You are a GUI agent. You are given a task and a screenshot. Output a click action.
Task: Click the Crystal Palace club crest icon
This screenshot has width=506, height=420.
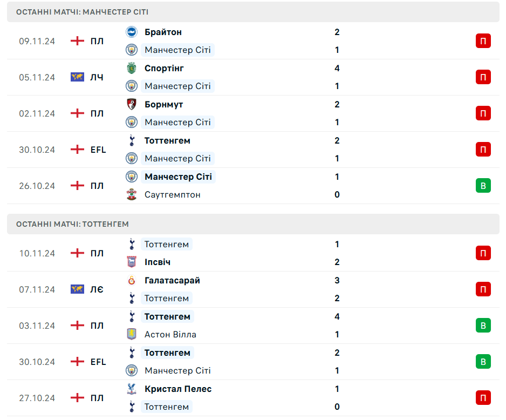(131, 389)
